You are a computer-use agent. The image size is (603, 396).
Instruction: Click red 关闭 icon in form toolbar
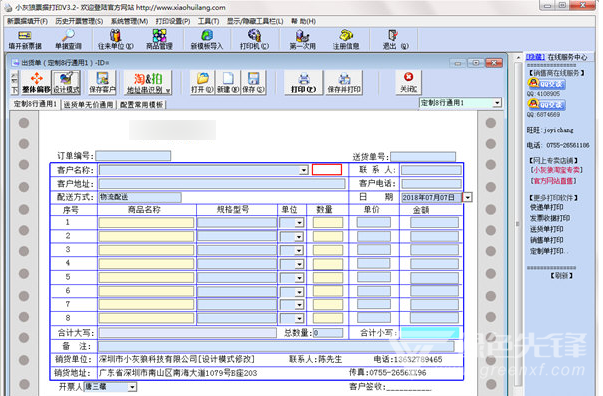click(x=408, y=83)
